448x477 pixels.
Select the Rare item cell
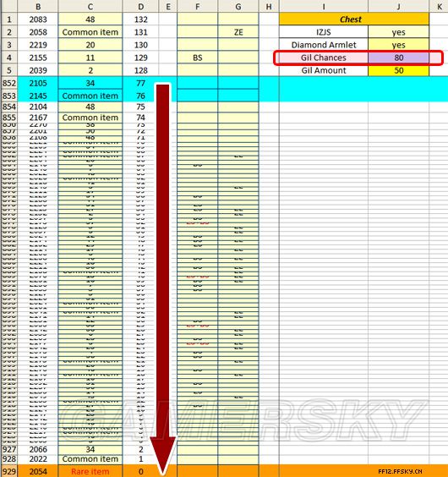click(x=90, y=471)
